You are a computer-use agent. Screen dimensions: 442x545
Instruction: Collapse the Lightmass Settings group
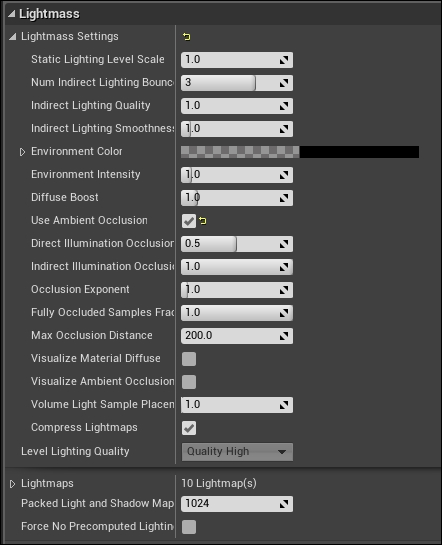(13, 36)
